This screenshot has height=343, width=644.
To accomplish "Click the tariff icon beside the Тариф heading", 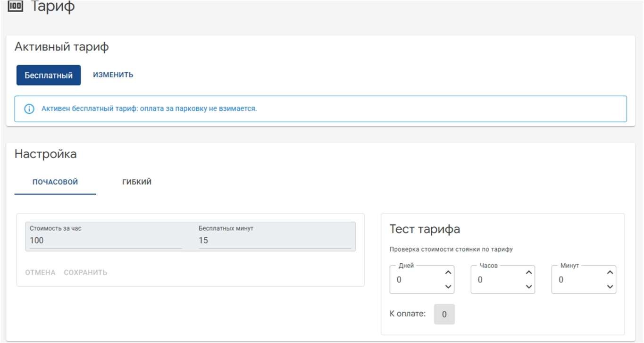I will tap(16, 6).
